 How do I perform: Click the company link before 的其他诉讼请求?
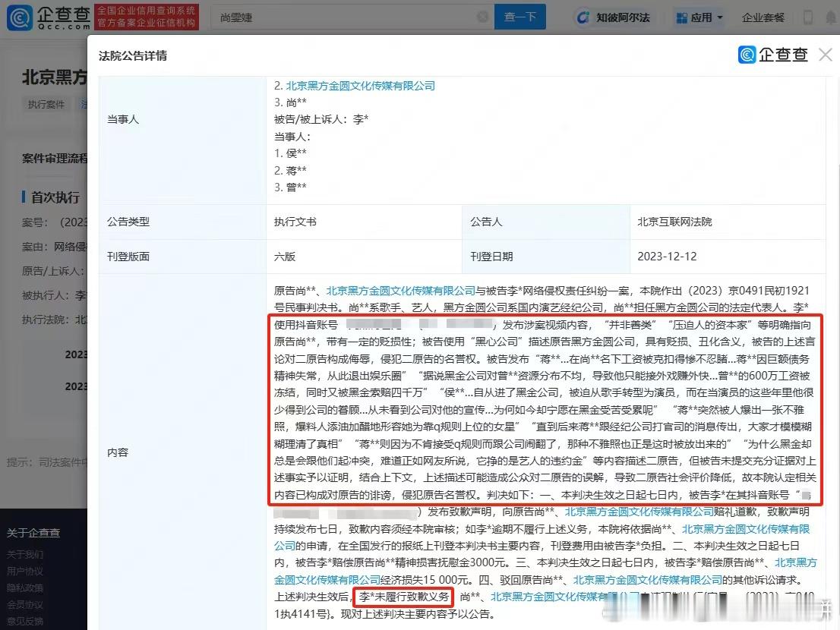tap(648, 580)
